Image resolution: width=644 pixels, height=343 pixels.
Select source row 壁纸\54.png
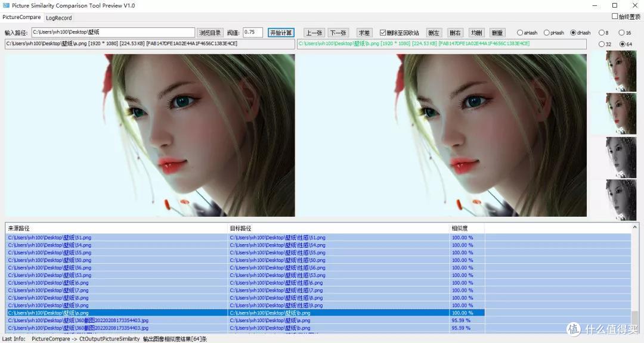coord(117,245)
